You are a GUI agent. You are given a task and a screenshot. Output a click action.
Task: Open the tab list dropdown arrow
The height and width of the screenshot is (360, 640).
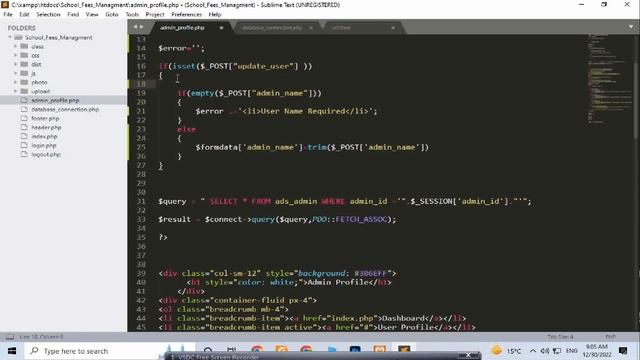(x=631, y=27)
